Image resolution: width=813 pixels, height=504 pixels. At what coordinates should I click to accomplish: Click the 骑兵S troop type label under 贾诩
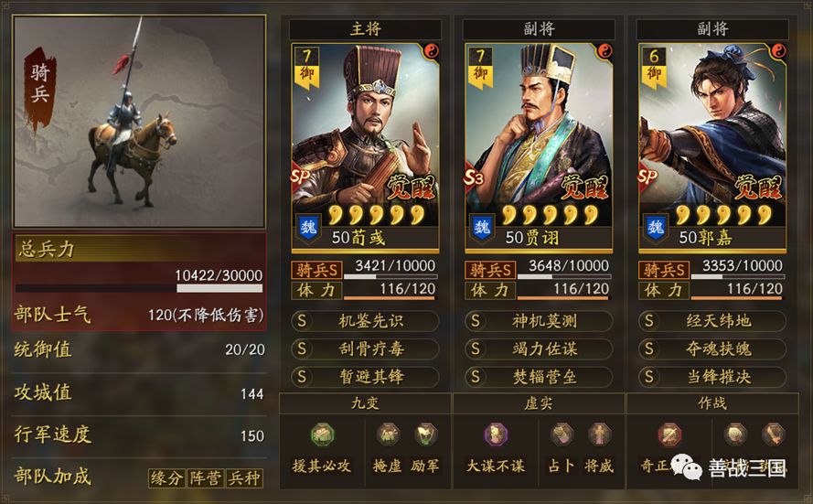click(x=490, y=270)
